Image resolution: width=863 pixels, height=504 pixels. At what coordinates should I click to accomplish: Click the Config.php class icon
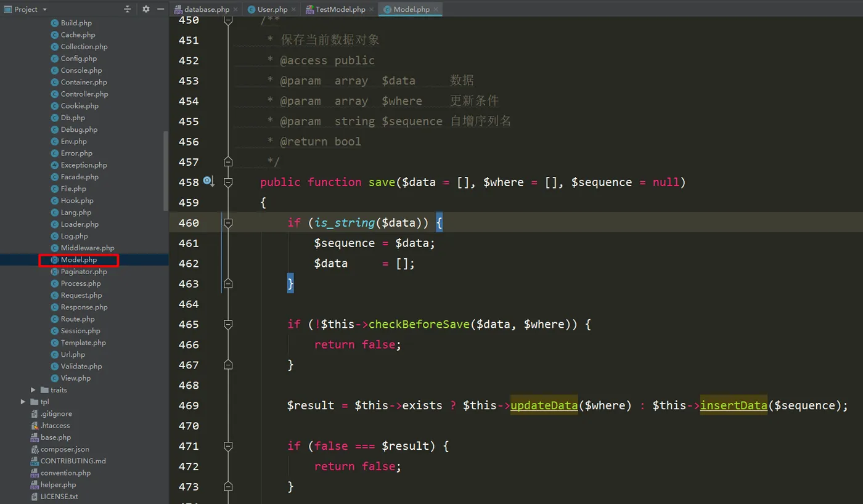point(54,59)
